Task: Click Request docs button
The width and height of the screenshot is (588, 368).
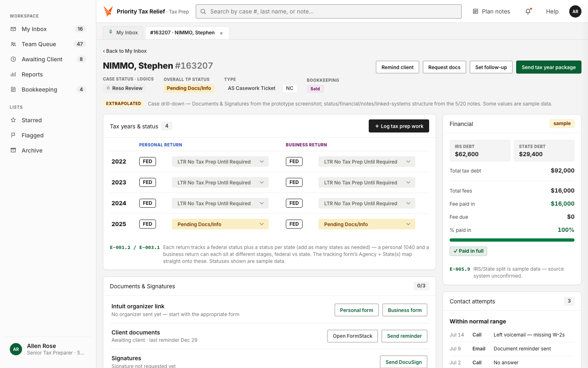Action: pyautogui.click(x=444, y=67)
